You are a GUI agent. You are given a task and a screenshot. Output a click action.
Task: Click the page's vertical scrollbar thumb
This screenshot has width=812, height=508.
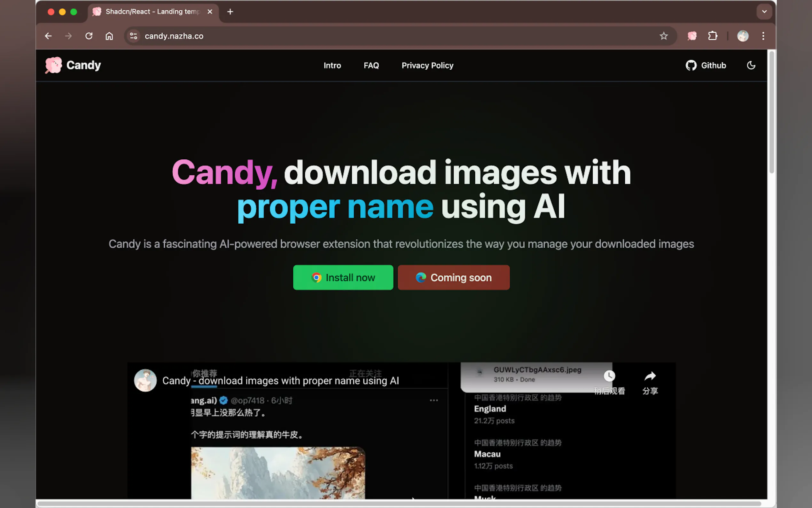point(771,113)
